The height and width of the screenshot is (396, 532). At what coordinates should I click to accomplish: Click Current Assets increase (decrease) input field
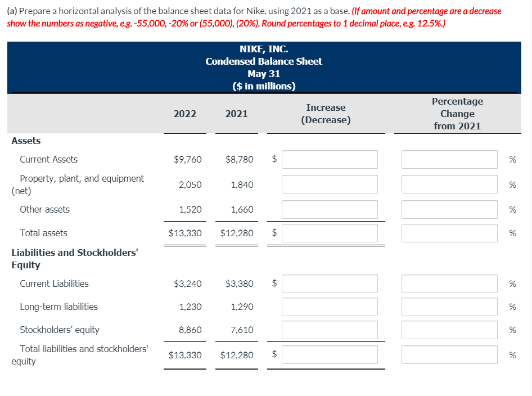click(330, 160)
